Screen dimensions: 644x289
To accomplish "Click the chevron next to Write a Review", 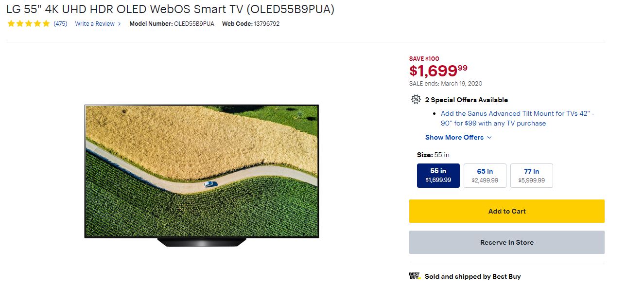I will (x=120, y=24).
